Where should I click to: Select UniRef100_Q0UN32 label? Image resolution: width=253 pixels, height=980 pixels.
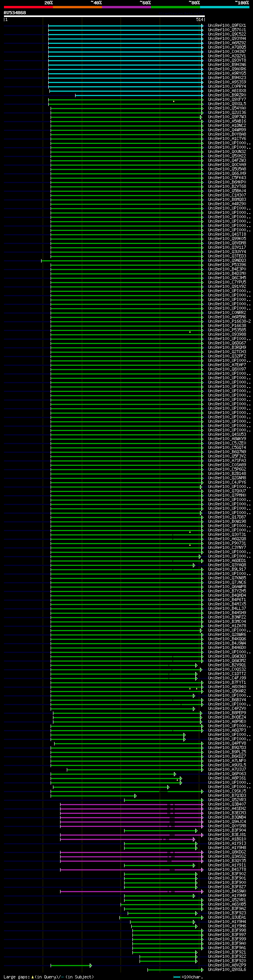(x=227, y=152)
